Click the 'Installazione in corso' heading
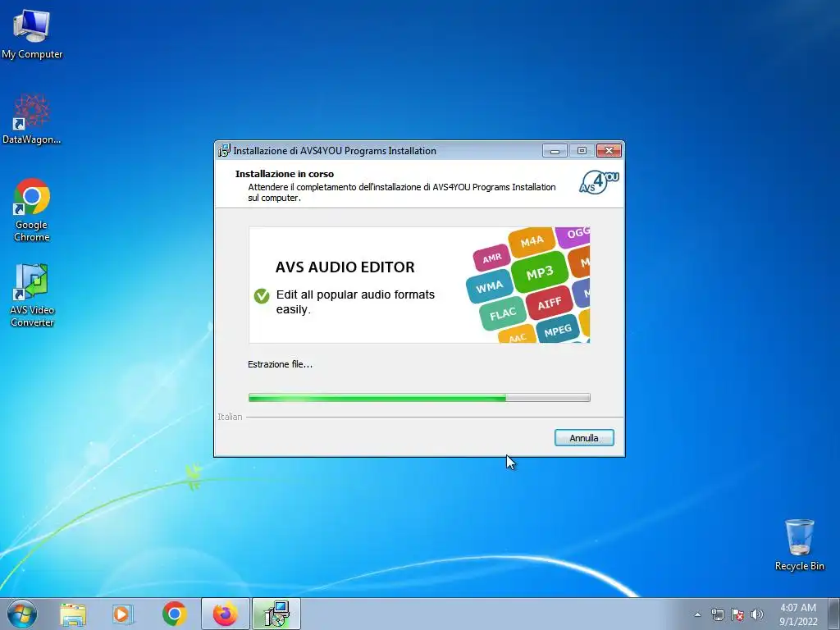This screenshot has width=840, height=630. coord(285,174)
